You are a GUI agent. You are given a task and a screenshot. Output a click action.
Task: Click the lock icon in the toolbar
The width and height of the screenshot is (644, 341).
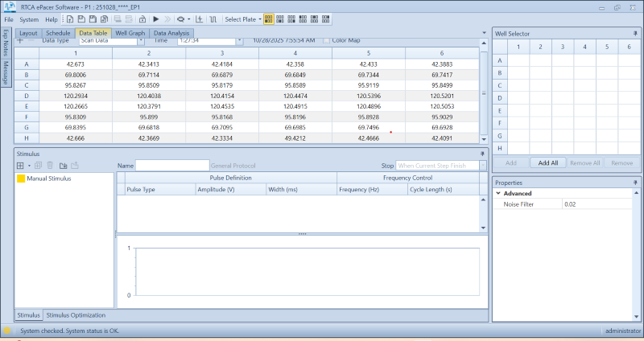tap(142, 18)
